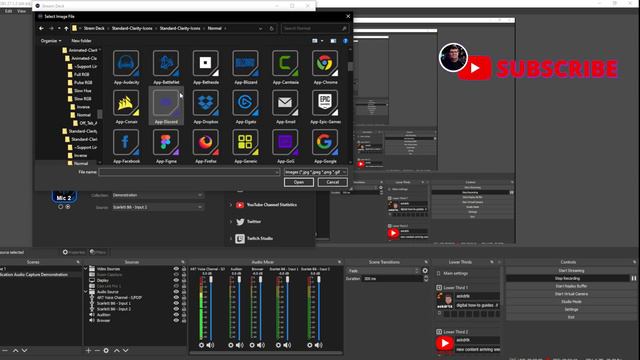Image resolution: width=640 pixels, height=360 pixels.
Task: Mute the Browser channel in Audio Mixer
Action: [261, 345]
